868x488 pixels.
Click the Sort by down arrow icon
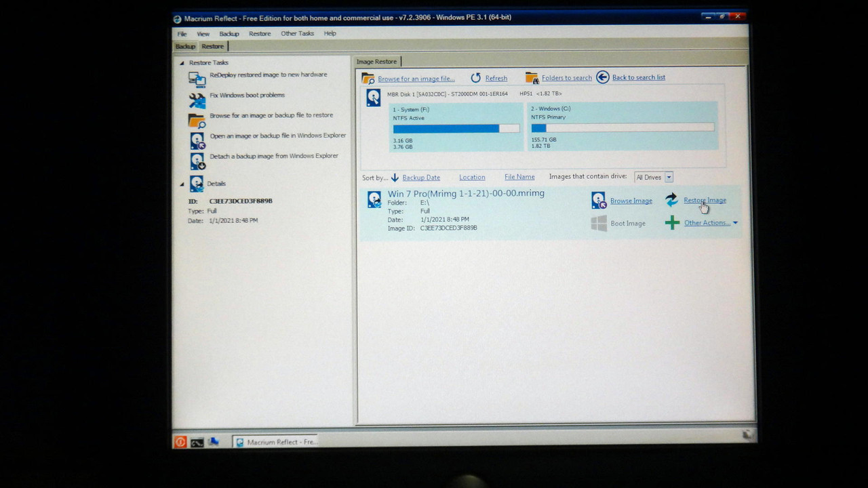(395, 178)
